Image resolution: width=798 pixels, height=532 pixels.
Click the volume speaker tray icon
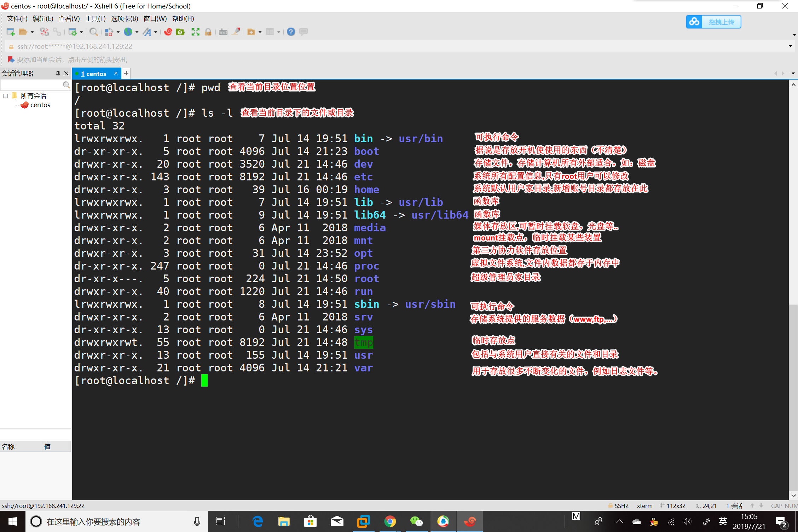(687, 521)
